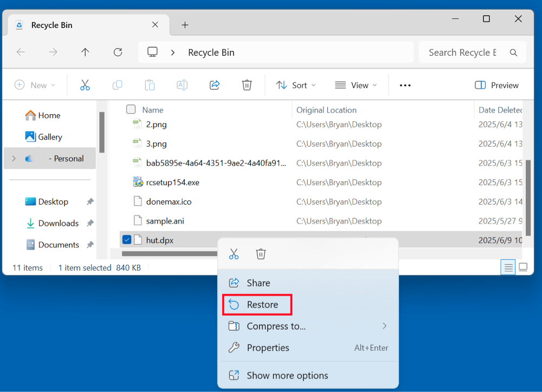Click Show more options

tap(287, 375)
